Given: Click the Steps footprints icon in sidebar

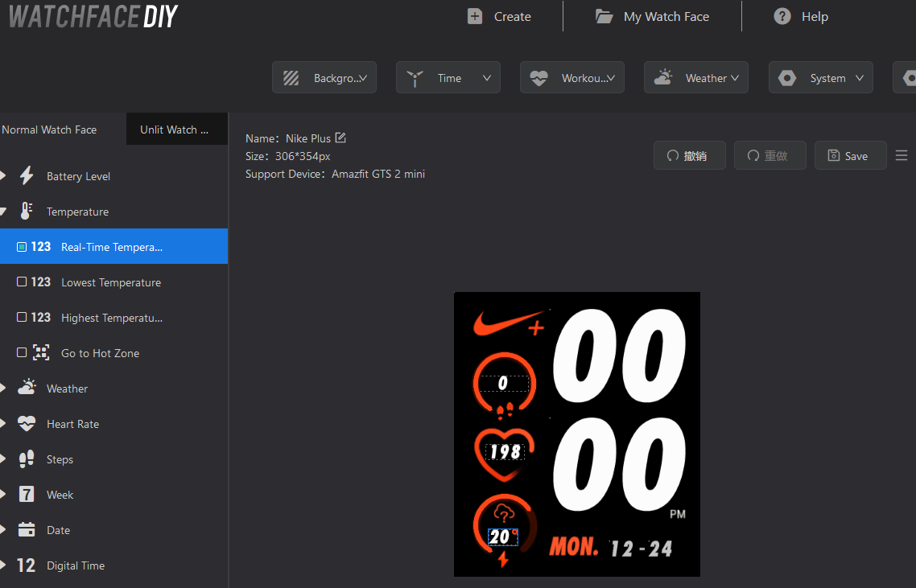Looking at the screenshot, I should [27, 459].
